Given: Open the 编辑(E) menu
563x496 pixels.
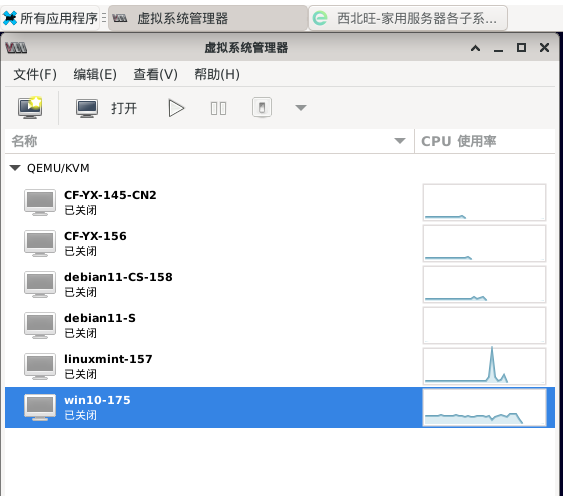Looking at the screenshot, I should [x=95, y=74].
